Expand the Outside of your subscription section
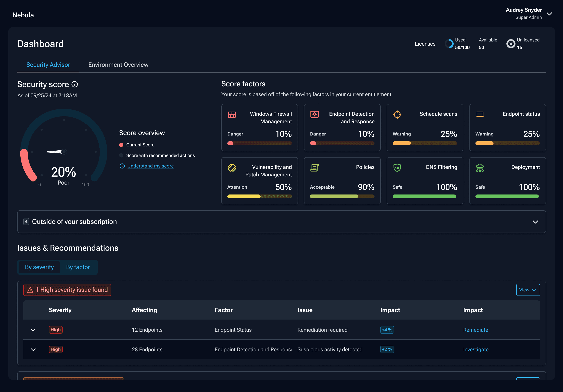Image resolution: width=563 pixels, height=392 pixels. point(535,222)
